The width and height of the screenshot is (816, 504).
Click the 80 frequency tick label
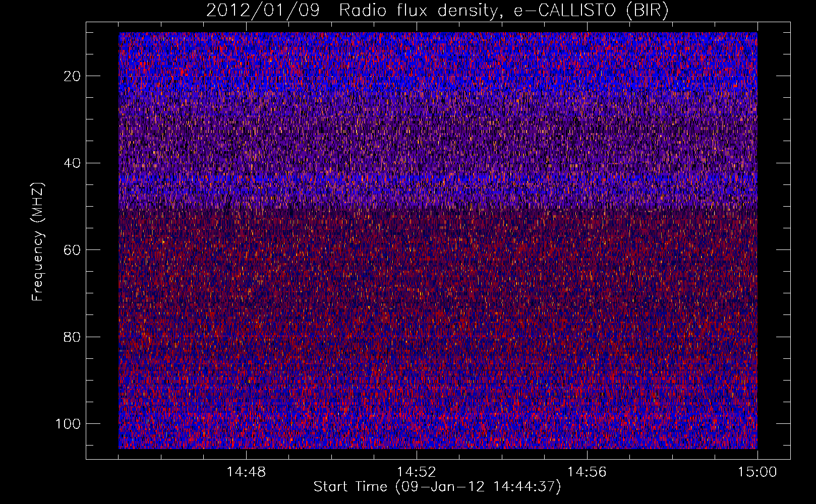73,337
